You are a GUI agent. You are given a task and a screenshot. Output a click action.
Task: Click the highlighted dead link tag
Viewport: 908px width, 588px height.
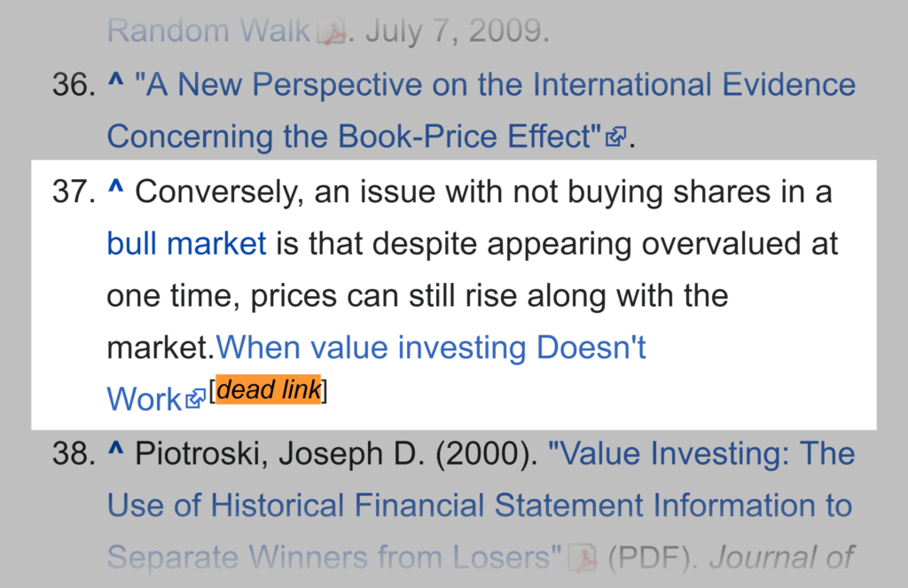[x=269, y=389]
